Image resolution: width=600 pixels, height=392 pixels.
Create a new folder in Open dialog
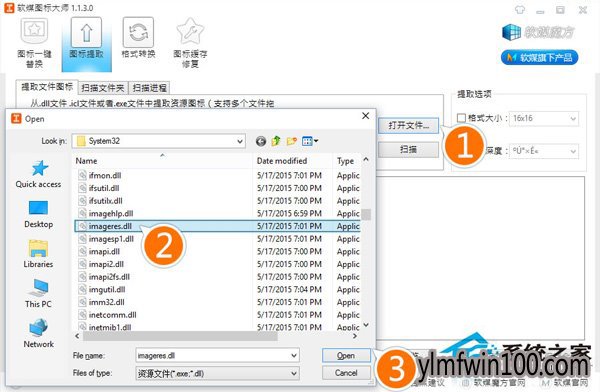pyautogui.click(x=292, y=141)
